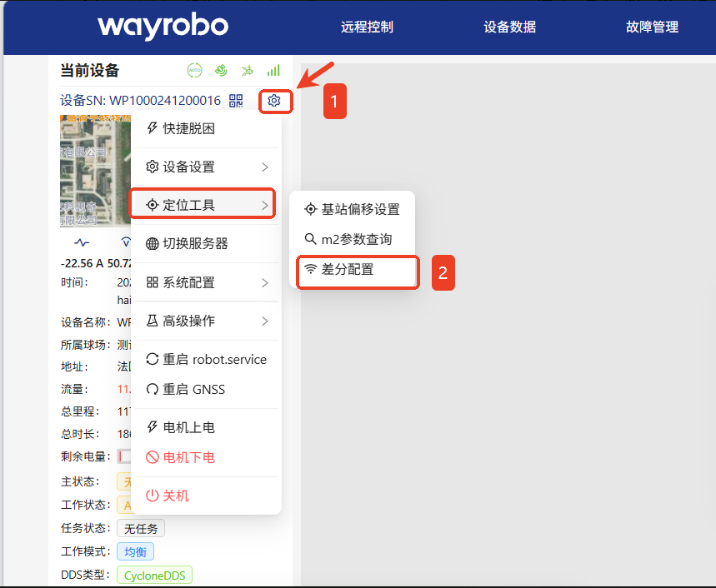
Task: Open the 设备数据 tab
Action: point(509,27)
